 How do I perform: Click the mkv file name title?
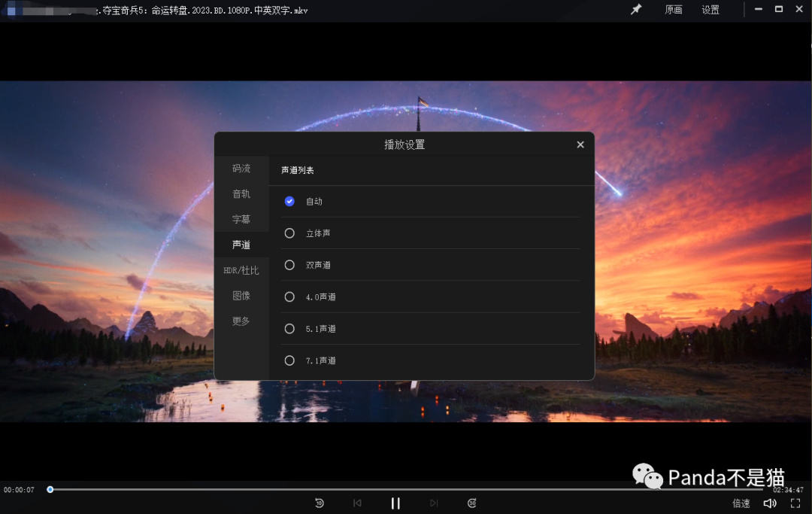(203, 11)
